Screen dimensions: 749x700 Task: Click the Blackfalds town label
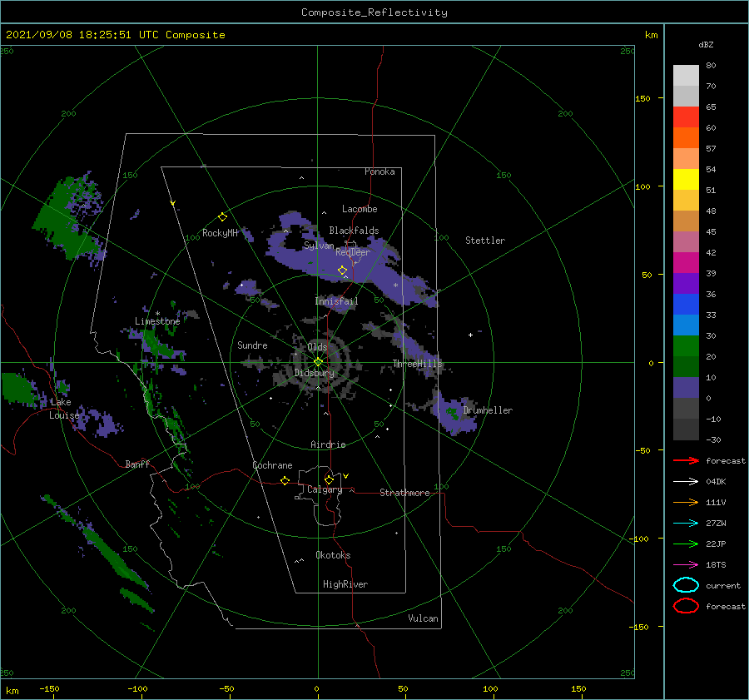point(354,231)
